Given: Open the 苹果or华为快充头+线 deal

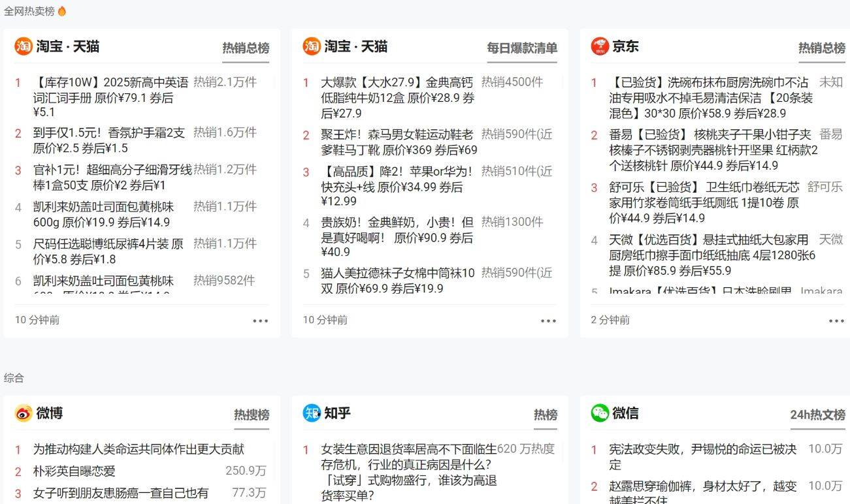Looking at the screenshot, I should coord(397,187).
